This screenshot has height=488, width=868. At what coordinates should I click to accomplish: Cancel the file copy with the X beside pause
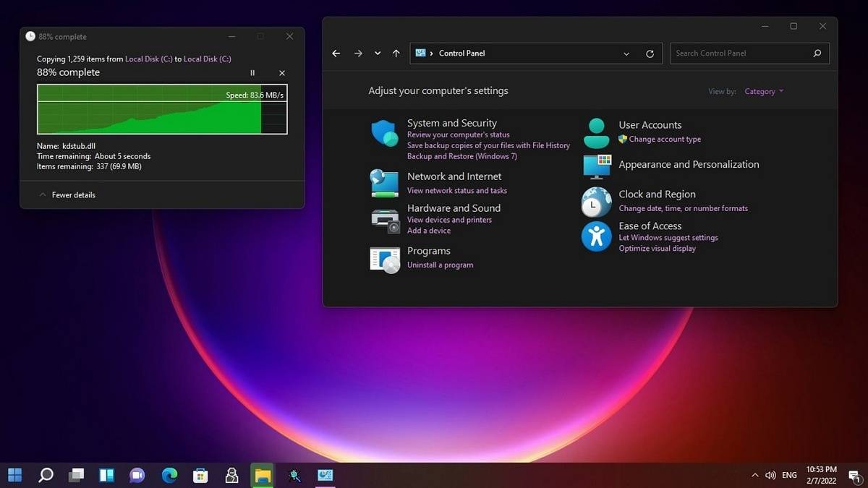[x=282, y=73]
